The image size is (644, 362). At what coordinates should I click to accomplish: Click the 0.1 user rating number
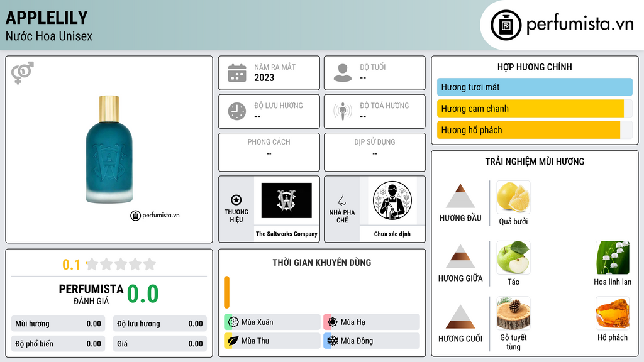pyautogui.click(x=72, y=265)
